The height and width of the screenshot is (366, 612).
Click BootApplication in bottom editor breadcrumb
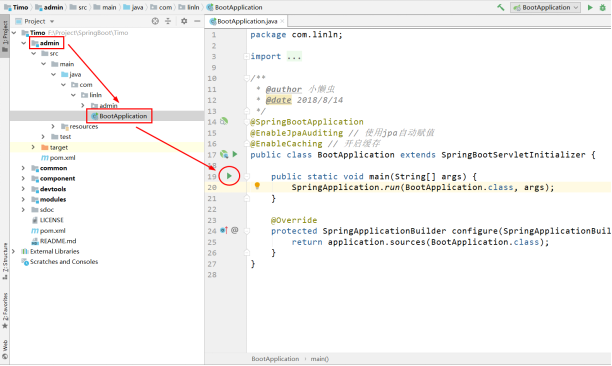(x=275, y=359)
